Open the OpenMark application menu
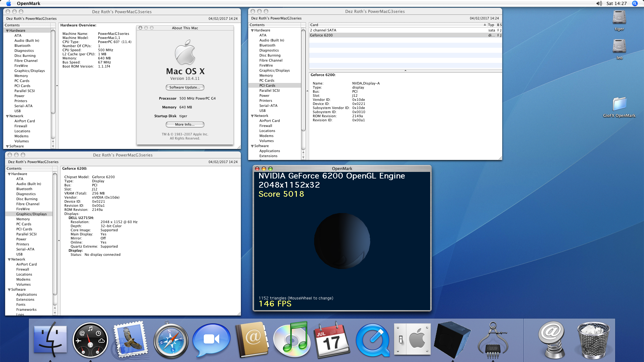This screenshot has width=644, height=362. (x=29, y=3)
